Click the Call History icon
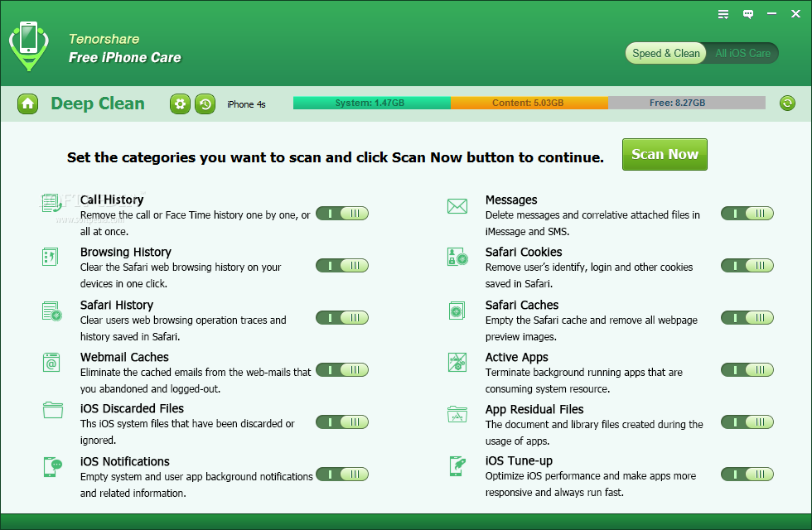The height and width of the screenshot is (530, 812). [x=51, y=203]
